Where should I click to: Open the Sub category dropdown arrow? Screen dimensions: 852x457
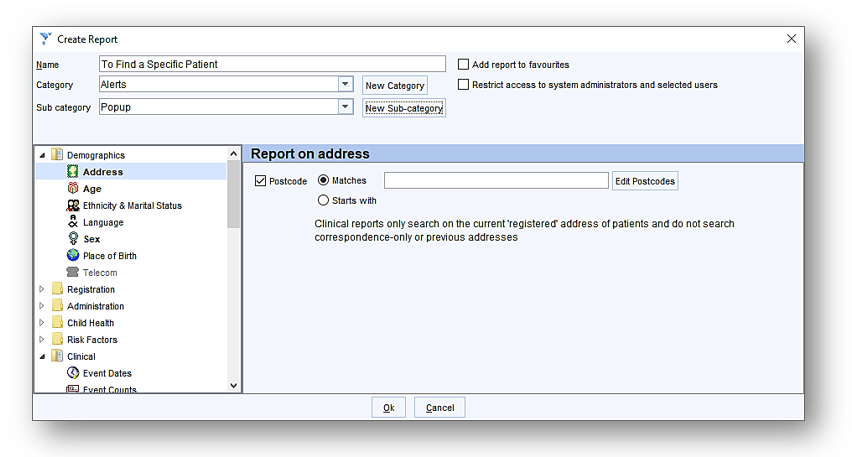pos(345,107)
